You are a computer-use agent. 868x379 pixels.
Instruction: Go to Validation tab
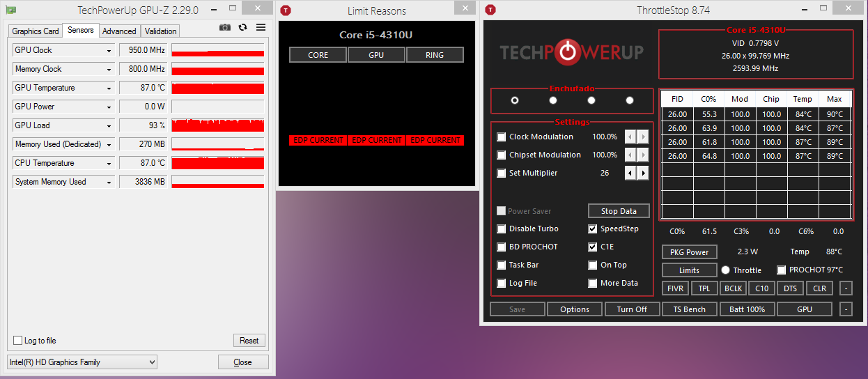pos(161,31)
